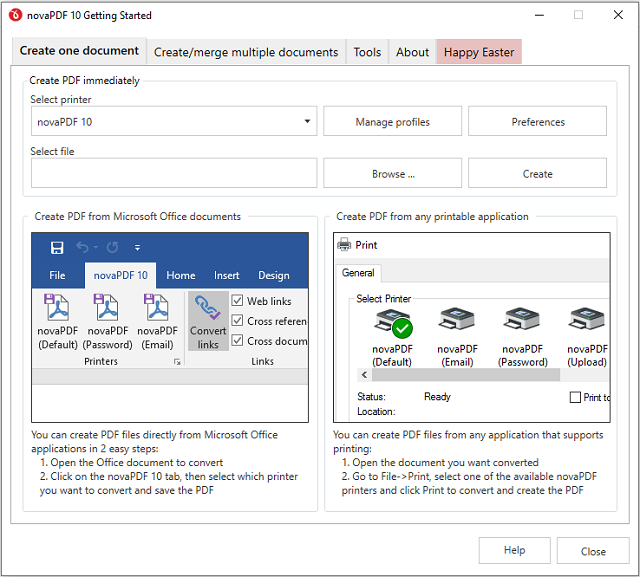Screen dimensions: 640x577
Task: Open the Happy Easter tab
Action: [479, 52]
